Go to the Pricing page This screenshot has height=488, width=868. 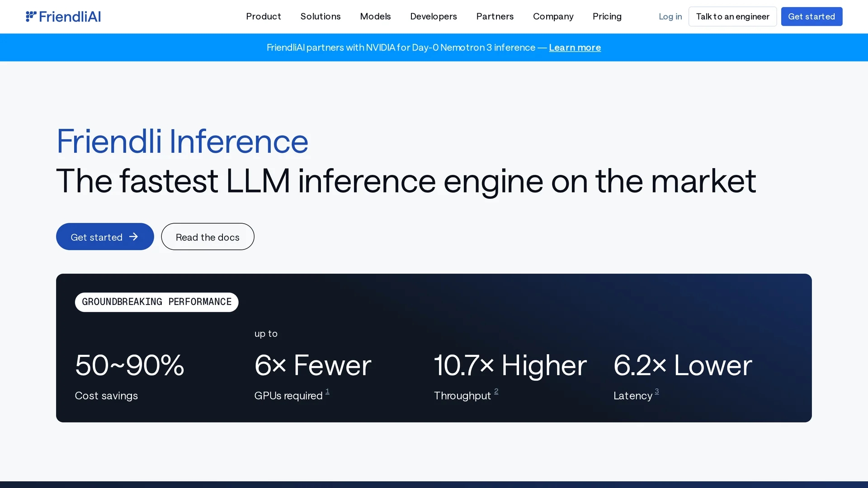pyautogui.click(x=607, y=17)
